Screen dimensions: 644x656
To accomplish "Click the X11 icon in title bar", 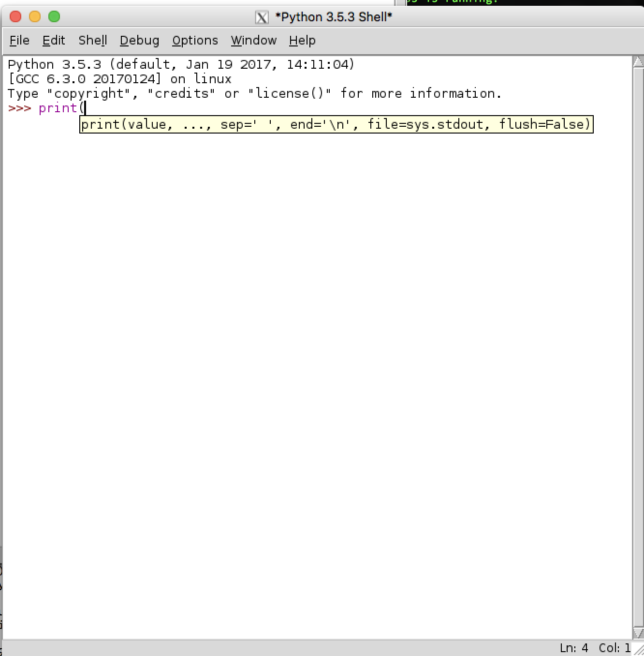I will [262, 17].
